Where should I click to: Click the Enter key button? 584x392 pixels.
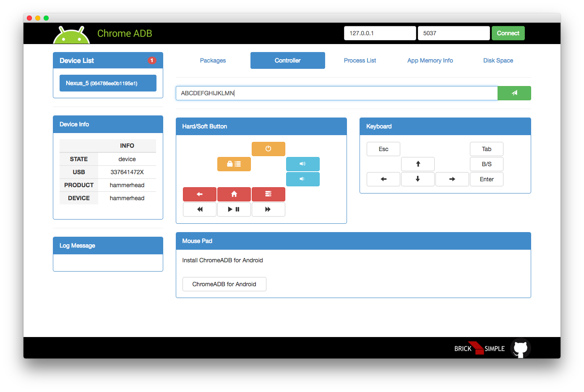coord(487,179)
